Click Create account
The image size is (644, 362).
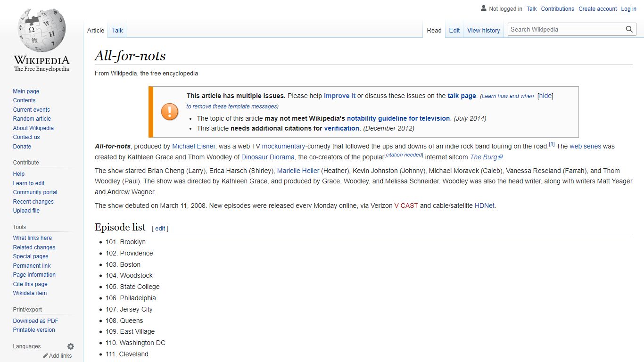(x=598, y=8)
